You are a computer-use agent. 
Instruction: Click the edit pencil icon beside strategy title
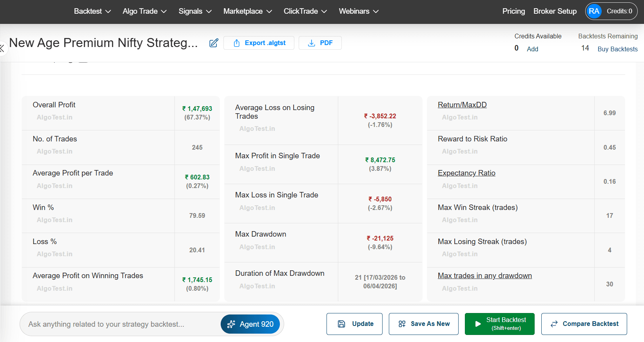214,43
